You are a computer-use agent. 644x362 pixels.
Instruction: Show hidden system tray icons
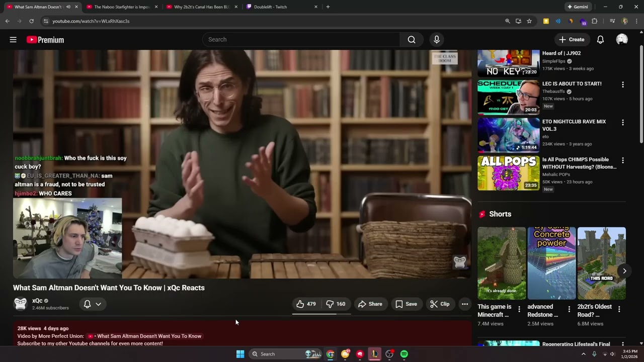(584, 354)
